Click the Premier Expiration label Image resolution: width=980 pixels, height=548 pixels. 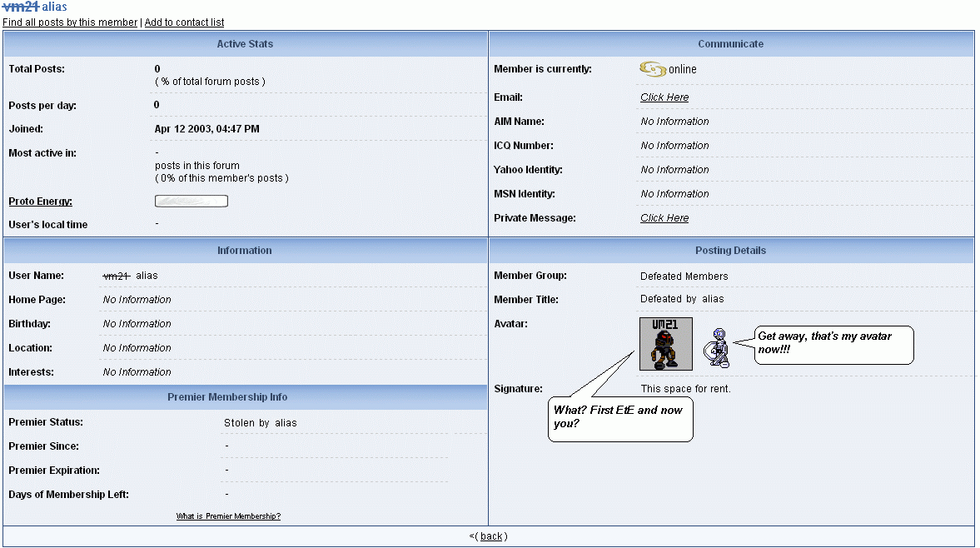[54, 471]
